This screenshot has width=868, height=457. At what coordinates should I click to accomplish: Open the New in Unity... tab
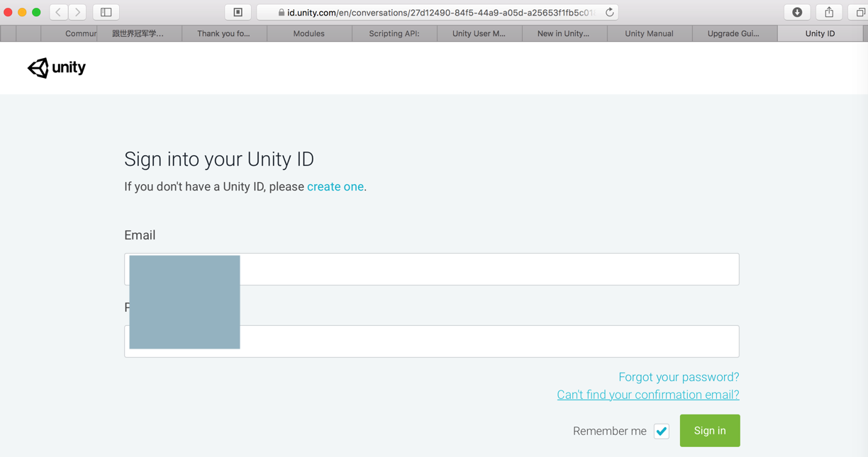[564, 33]
